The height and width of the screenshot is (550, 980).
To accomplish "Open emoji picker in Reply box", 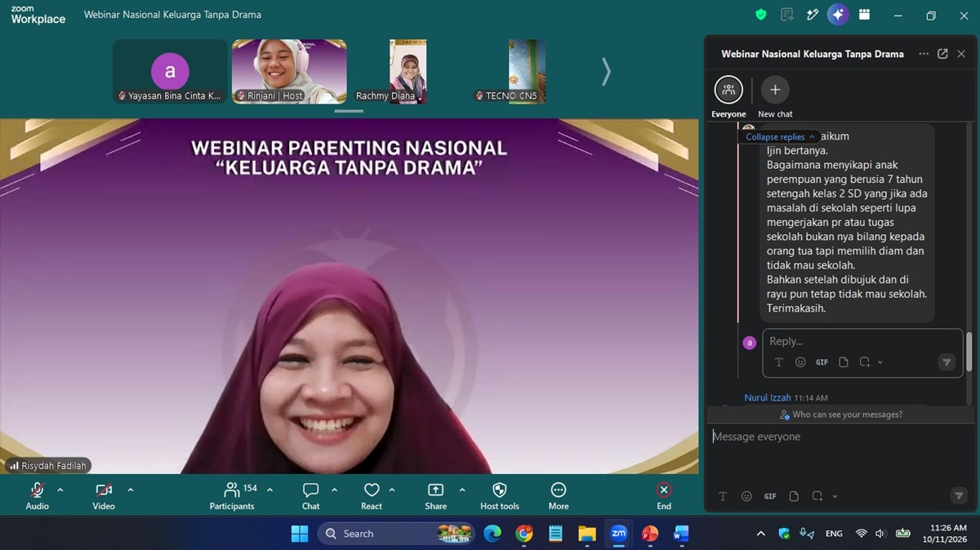I will click(800, 362).
